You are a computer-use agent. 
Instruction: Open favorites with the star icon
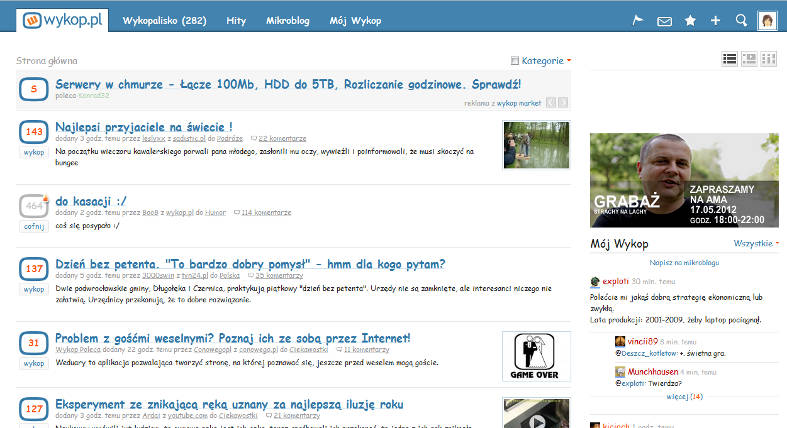[x=690, y=21]
